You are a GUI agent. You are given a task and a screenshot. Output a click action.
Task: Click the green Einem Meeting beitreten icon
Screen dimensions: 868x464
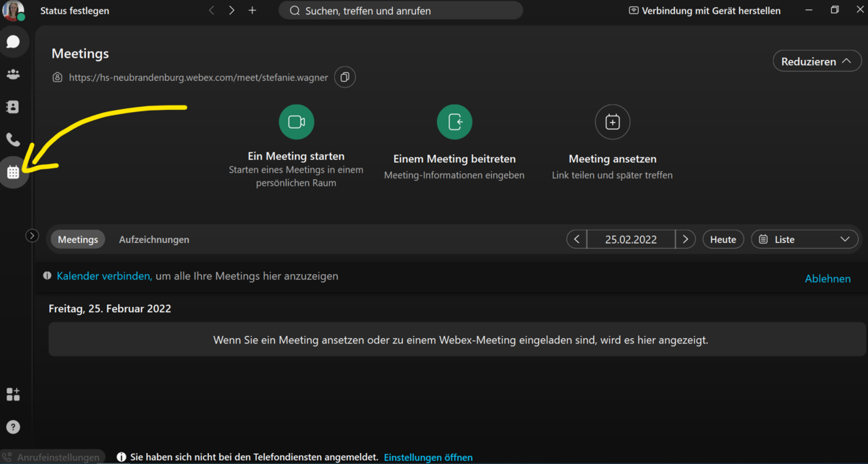coord(454,122)
